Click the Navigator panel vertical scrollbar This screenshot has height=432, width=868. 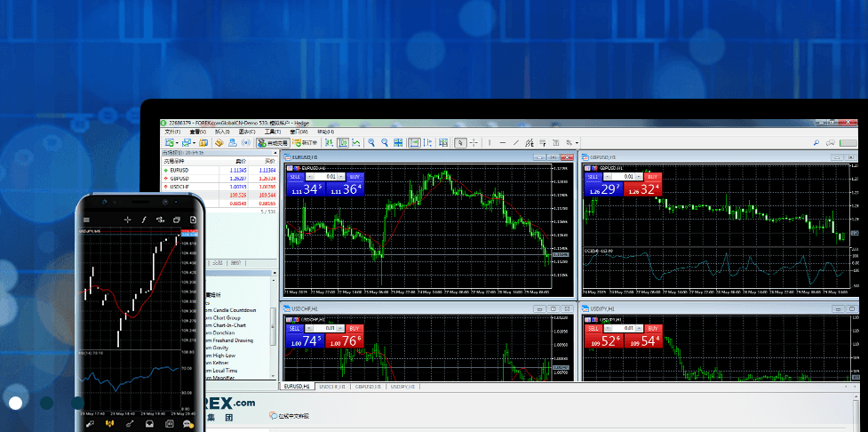pyautogui.click(x=273, y=327)
